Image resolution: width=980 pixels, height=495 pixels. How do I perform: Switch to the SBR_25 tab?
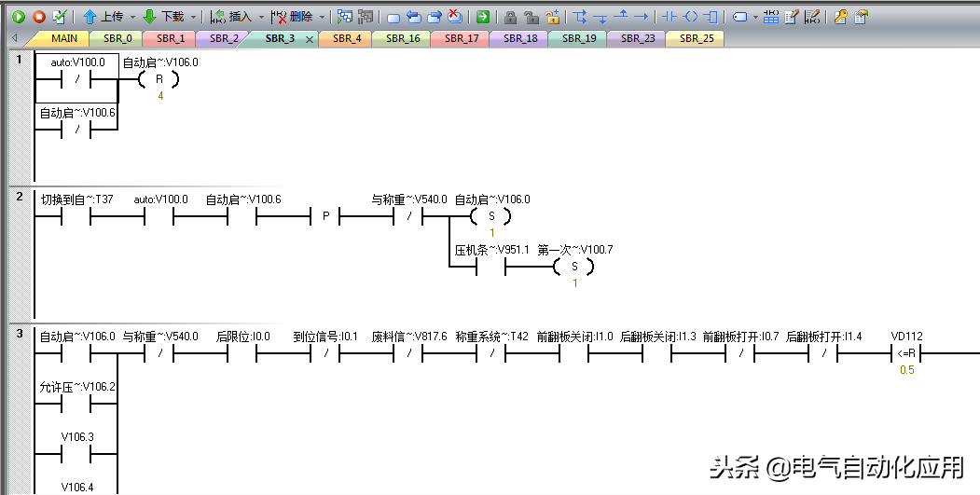(697, 39)
